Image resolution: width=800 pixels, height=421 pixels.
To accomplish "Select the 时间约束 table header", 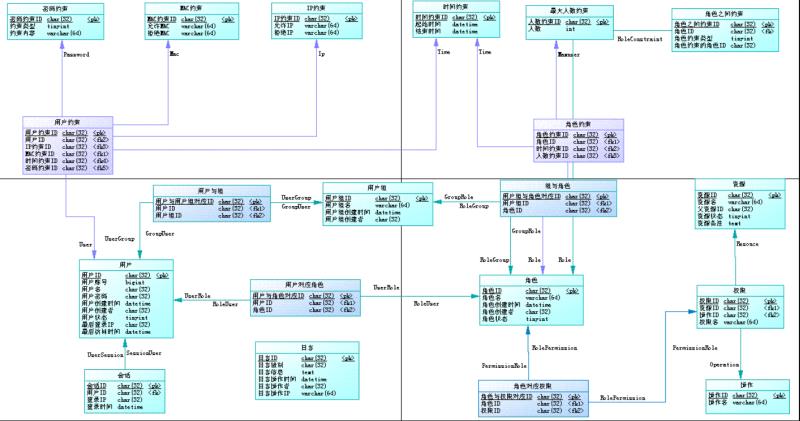I will tap(456, 7).
